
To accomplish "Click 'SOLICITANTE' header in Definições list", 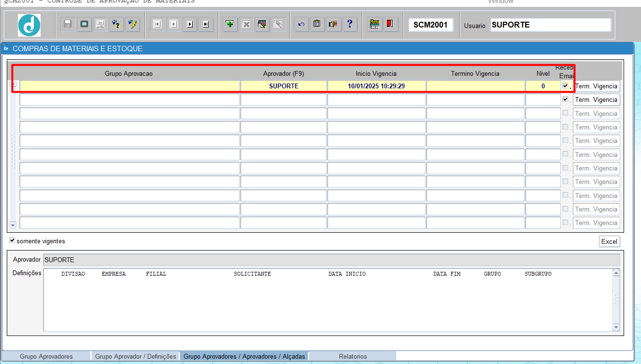I will (x=252, y=274).
